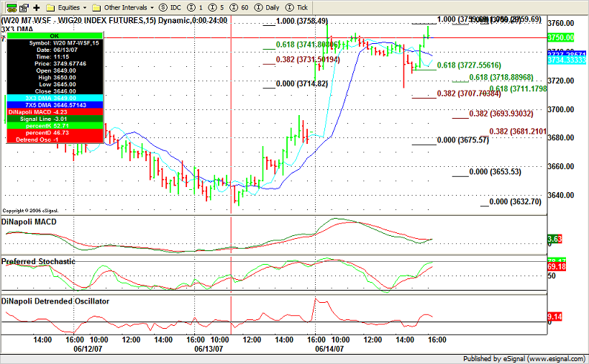Click the 7X5 DMA blue row
The image size is (589, 364).
point(54,105)
